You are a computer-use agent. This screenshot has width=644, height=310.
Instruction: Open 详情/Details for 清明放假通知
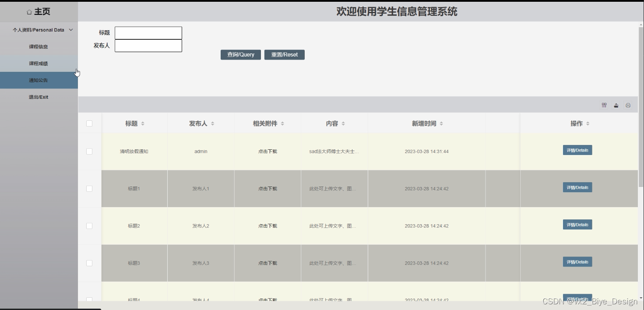click(x=577, y=150)
